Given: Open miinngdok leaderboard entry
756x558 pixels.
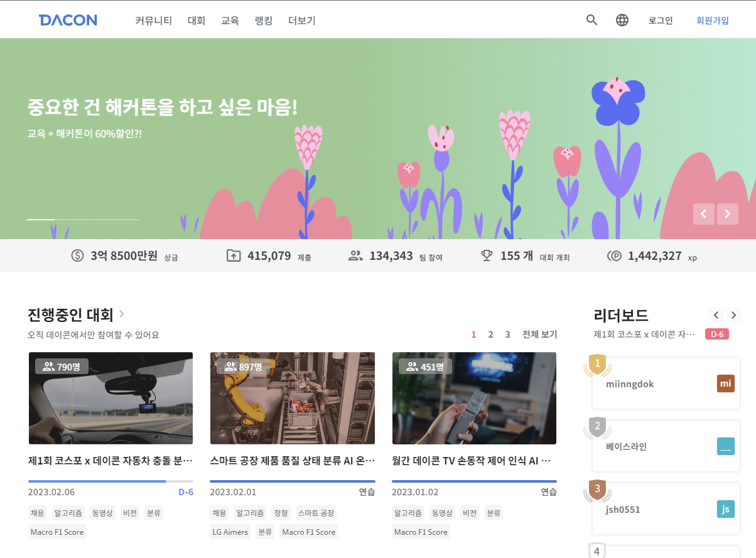Looking at the screenshot, I should 666,384.
